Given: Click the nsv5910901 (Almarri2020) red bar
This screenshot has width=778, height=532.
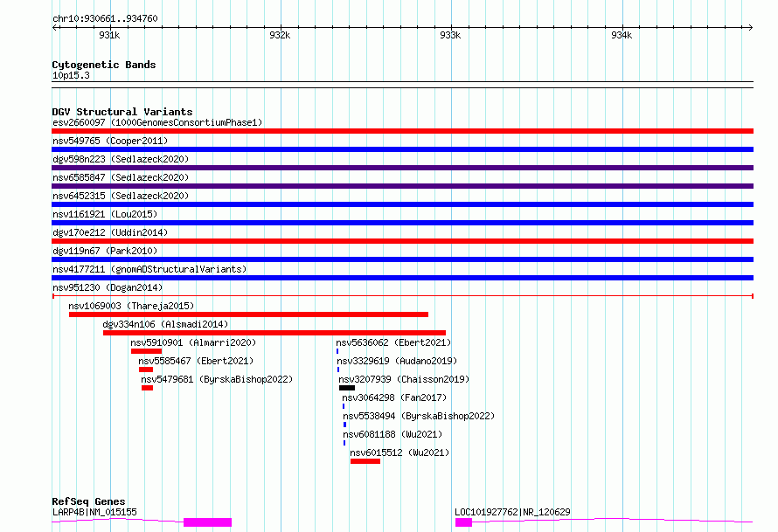Looking at the screenshot, I should (146, 351).
